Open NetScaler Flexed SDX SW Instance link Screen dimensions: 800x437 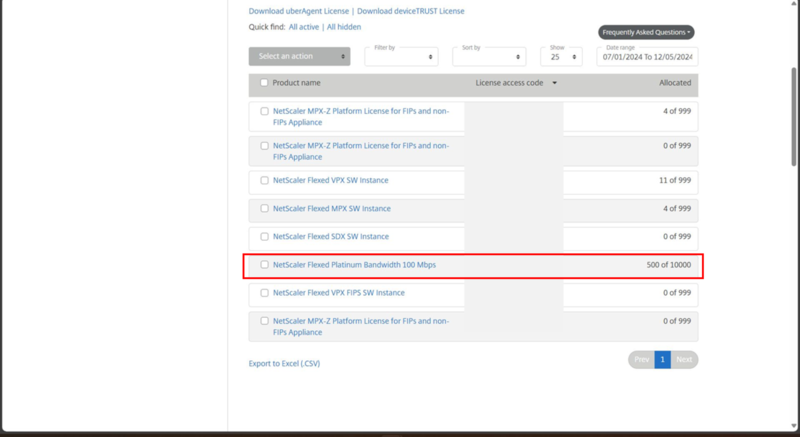(x=331, y=237)
